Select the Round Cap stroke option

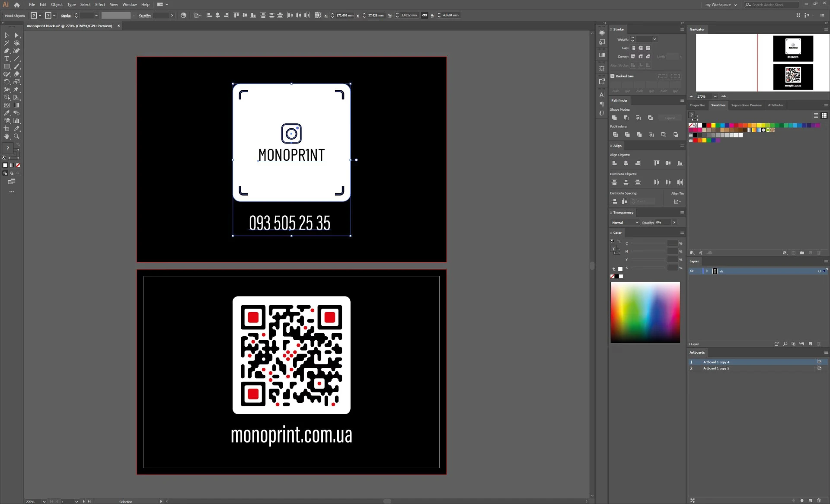coord(641,48)
